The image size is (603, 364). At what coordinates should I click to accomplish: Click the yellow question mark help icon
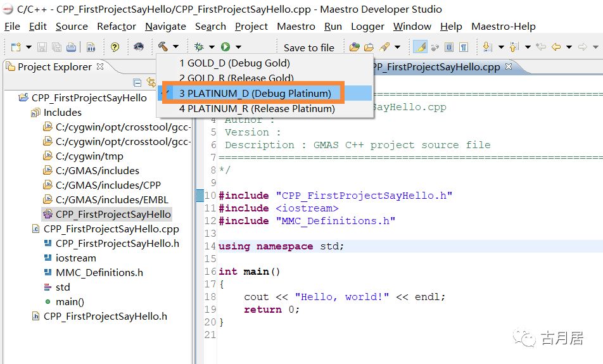[x=115, y=47]
